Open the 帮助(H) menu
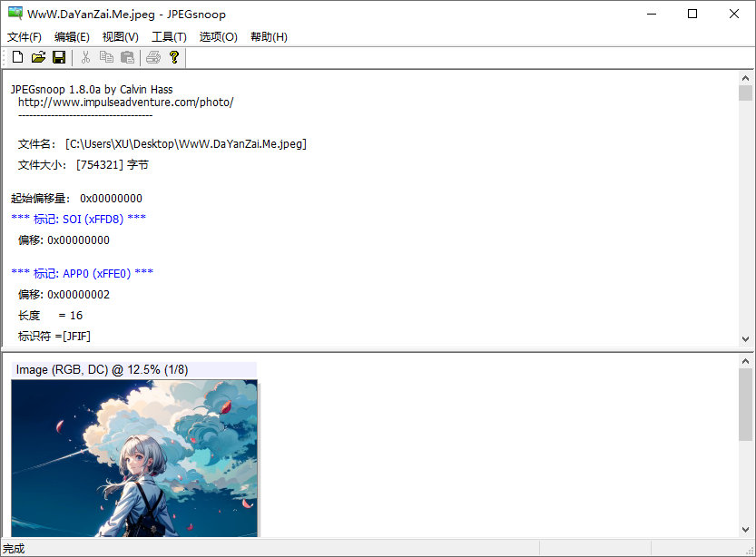756x557 pixels. point(269,37)
